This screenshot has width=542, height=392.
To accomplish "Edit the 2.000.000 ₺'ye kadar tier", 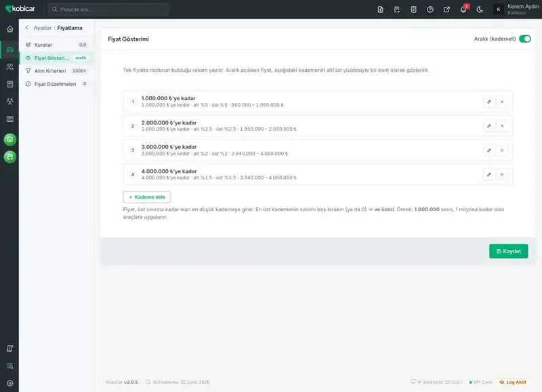I will pos(488,126).
